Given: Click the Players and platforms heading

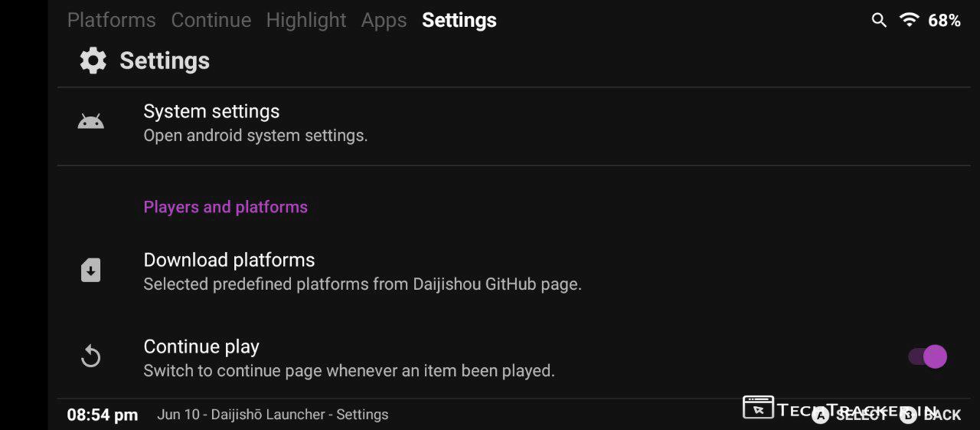Looking at the screenshot, I should pos(226,207).
